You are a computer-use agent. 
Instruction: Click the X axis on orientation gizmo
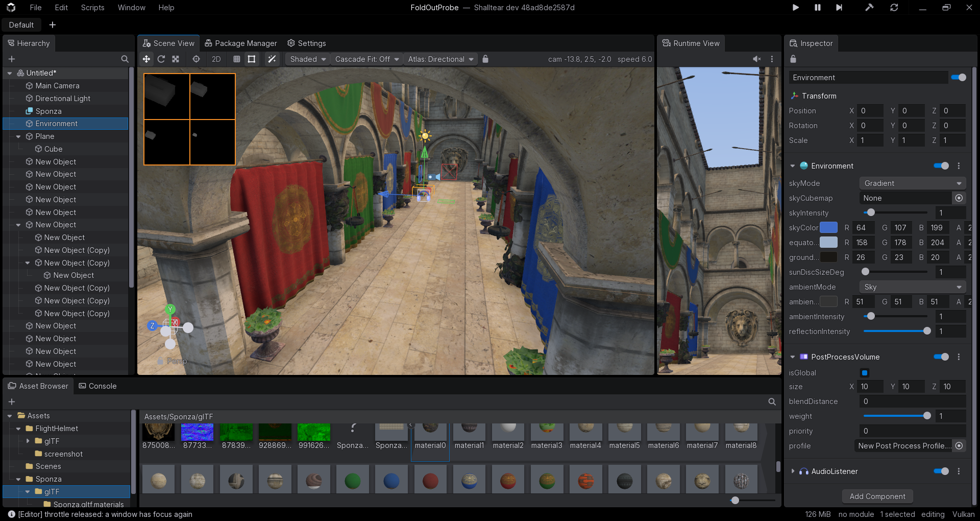(x=175, y=322)
